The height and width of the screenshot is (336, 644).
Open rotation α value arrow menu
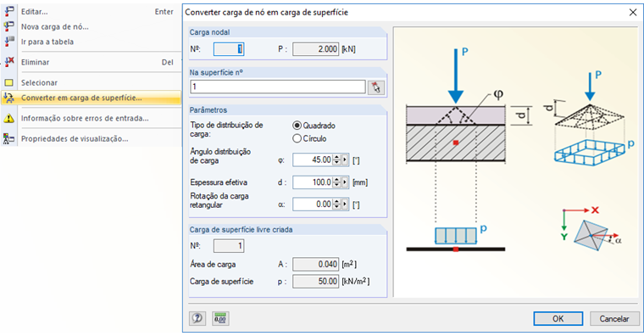click(x=345, y=204)
